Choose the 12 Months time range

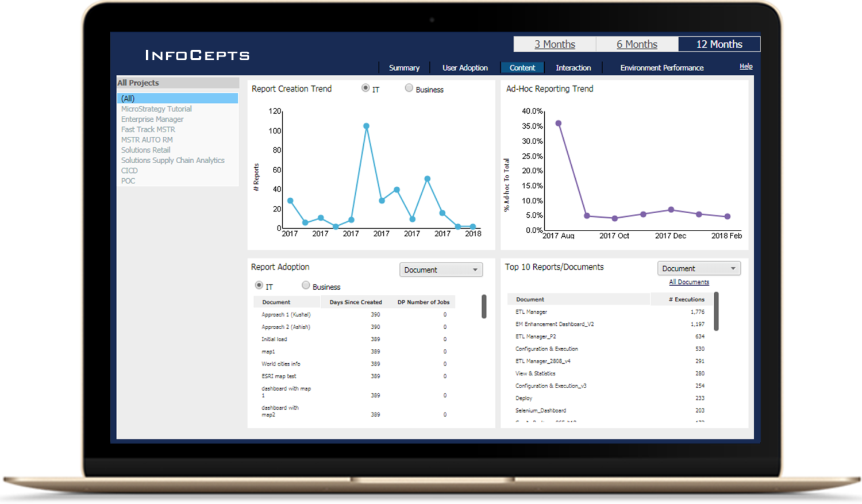[x=719, y=44]
